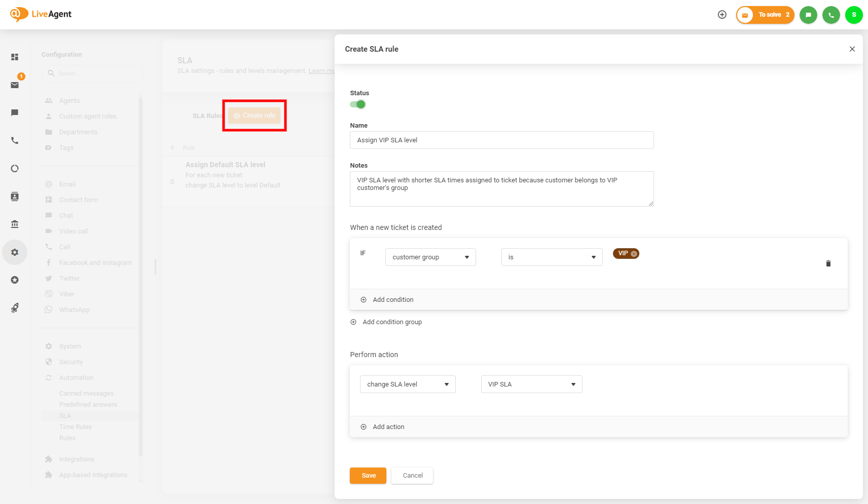This screenshot has height=504, width=868.
Task: Click the rocket Getting Started icon
Action: pyautogui.click(x=15, y=308)
